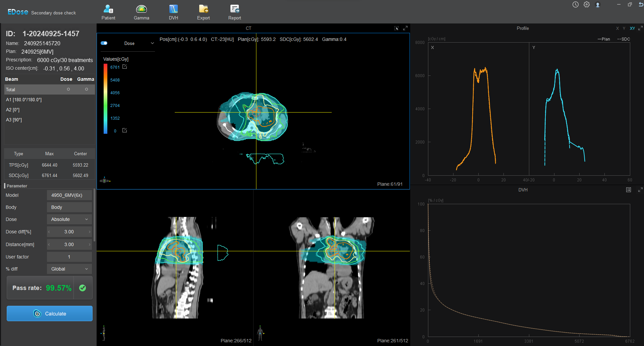Switch profile view to the XY tab
644x346 pixels.
(x=632, y=28)
